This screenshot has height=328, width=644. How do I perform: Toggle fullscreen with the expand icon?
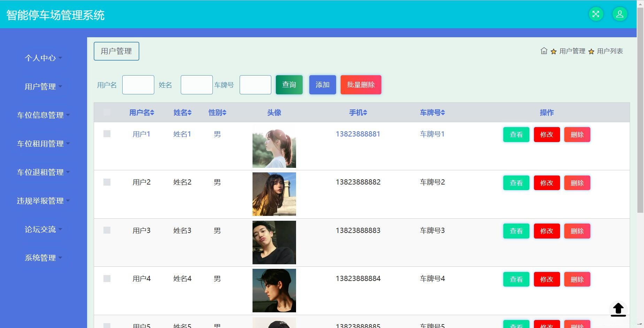click(x=596, y=14)
